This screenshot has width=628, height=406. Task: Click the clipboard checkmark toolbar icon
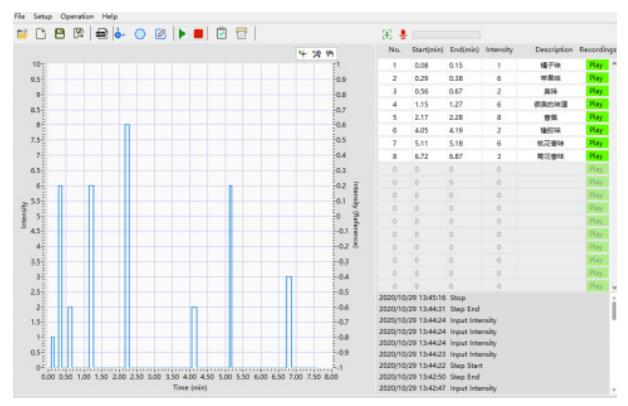(x=221, y=34)
